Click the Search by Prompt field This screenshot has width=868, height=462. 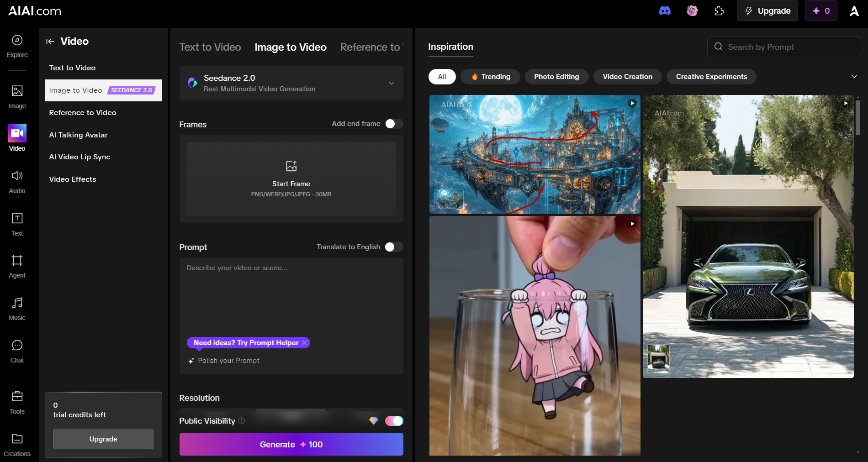784,47
